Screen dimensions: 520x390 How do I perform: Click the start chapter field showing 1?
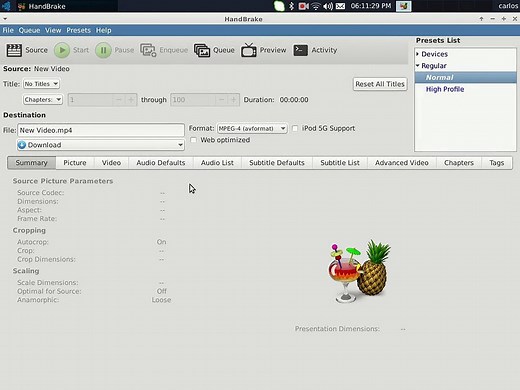pos(90,100)
